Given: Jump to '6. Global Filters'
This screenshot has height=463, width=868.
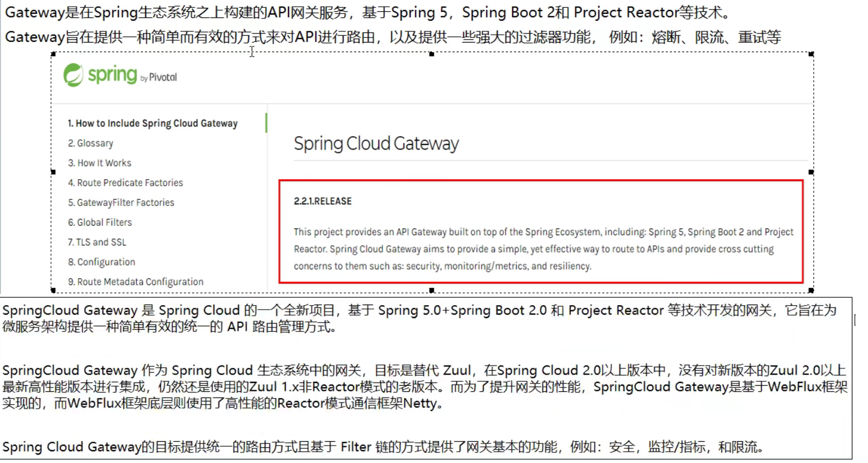Looking at the screenshot, I should coord(100,222).
